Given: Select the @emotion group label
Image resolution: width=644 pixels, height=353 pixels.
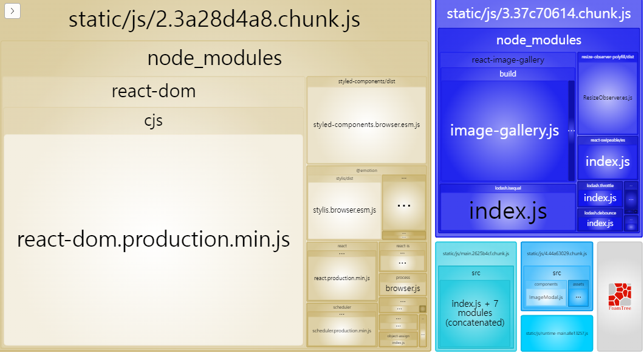Looking at the screenshot, I should 366,170.
